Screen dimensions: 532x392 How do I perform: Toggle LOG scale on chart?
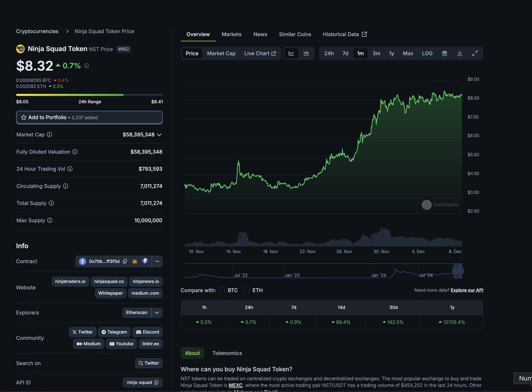(x=427, y=53)
